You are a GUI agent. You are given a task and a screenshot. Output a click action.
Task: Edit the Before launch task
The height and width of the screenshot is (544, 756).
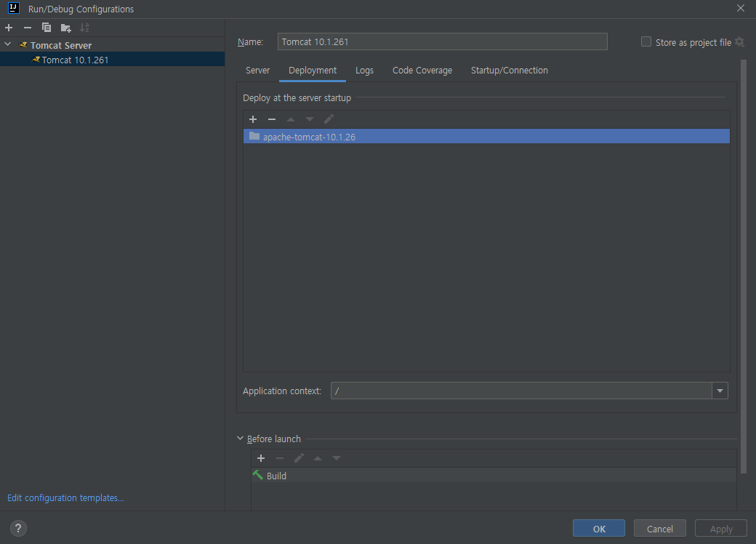point(299,458)
